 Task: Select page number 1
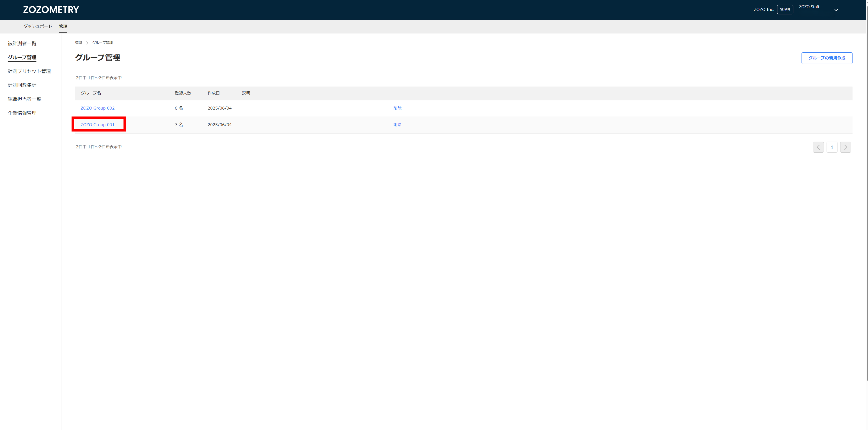832,147
